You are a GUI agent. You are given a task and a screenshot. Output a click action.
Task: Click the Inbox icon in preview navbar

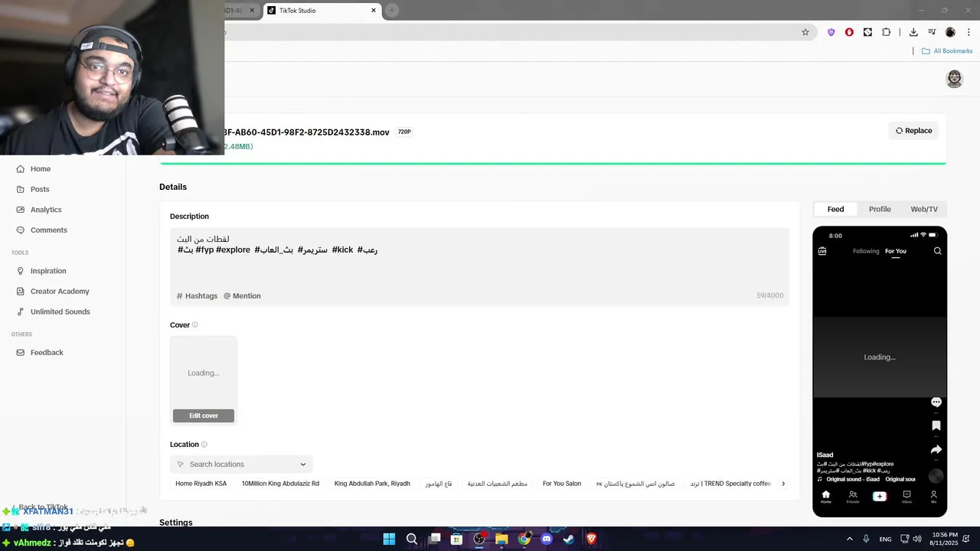pyautogui.click(x=906, y=497)
